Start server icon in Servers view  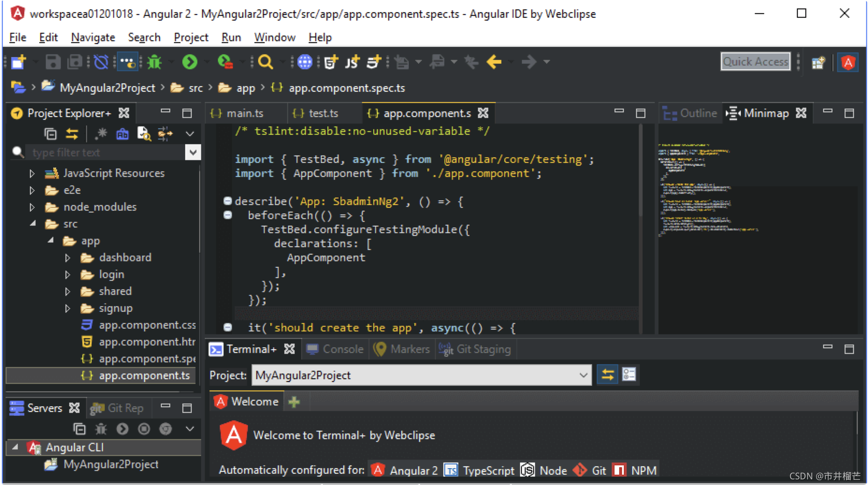123,429
